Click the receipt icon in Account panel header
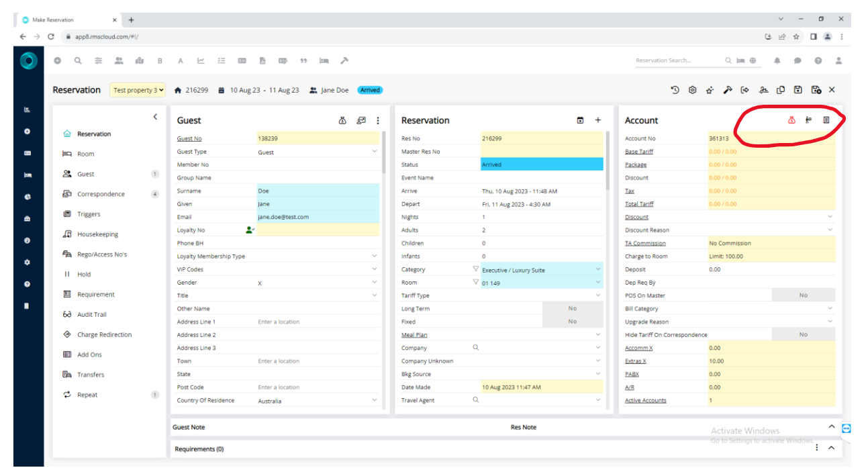This screenshot has width=868, height=476. pos(826,120)
